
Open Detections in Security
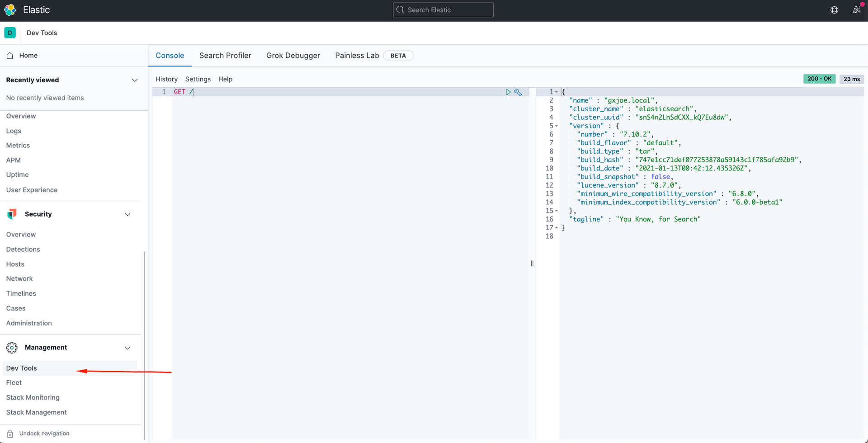tap(23, 249)
